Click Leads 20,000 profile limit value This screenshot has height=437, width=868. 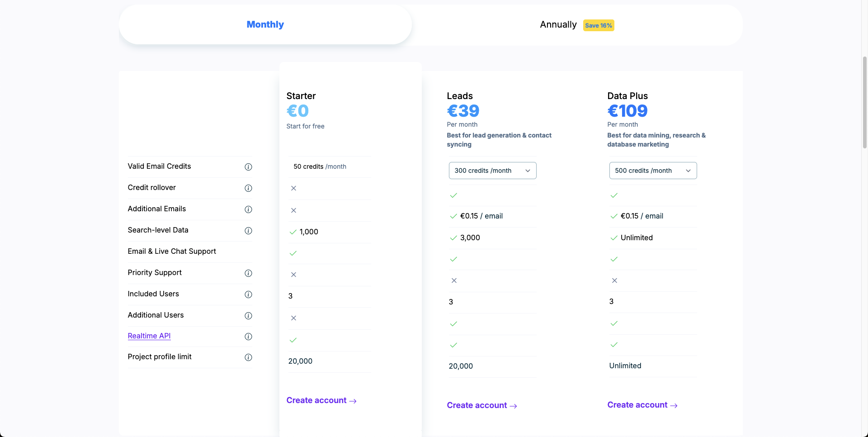click(x=461, y=366)
